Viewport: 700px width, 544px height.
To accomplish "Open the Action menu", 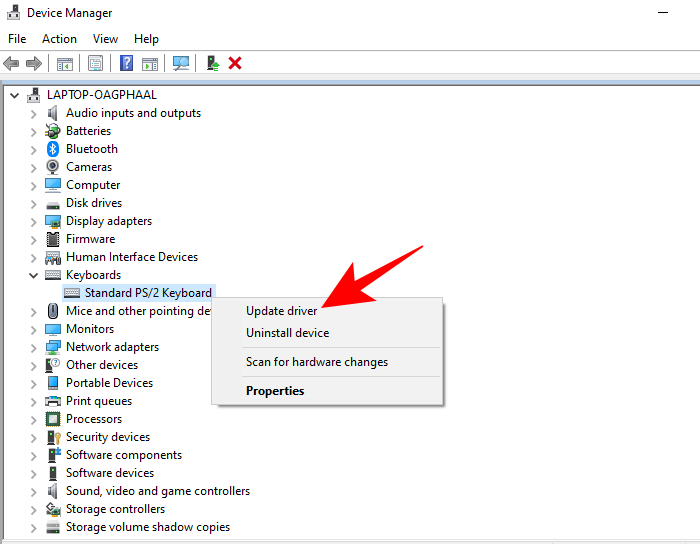I will point(59,39).
